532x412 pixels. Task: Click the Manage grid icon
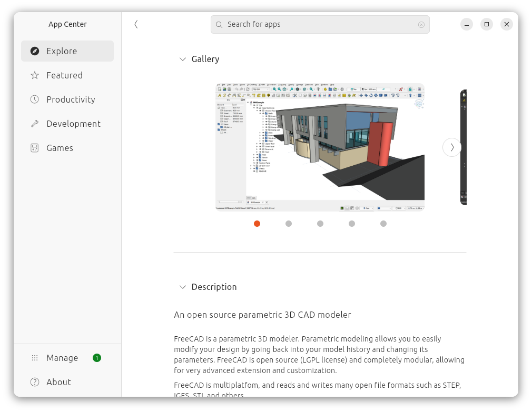point(35,358)
